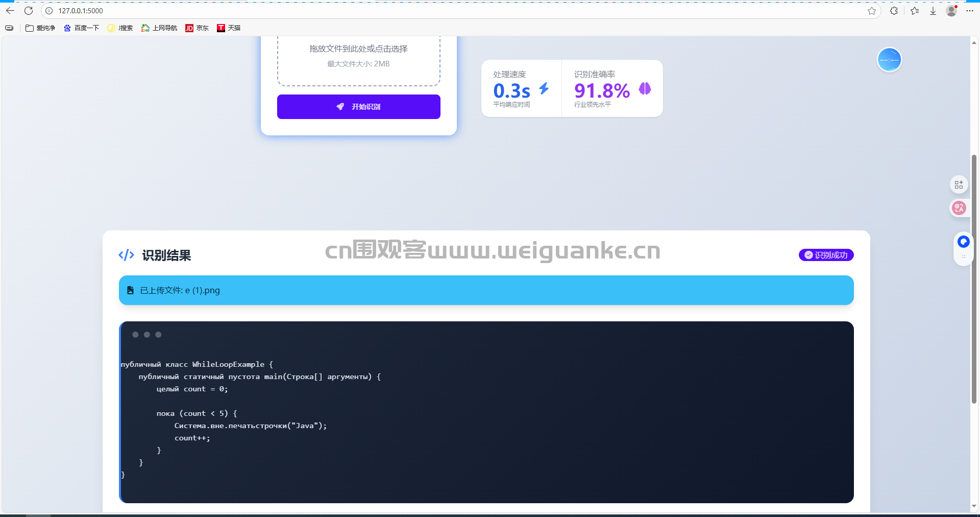This screenshot has height=517, width=980.
Task: Refresh the current page
Action: [x=29, y=11]
